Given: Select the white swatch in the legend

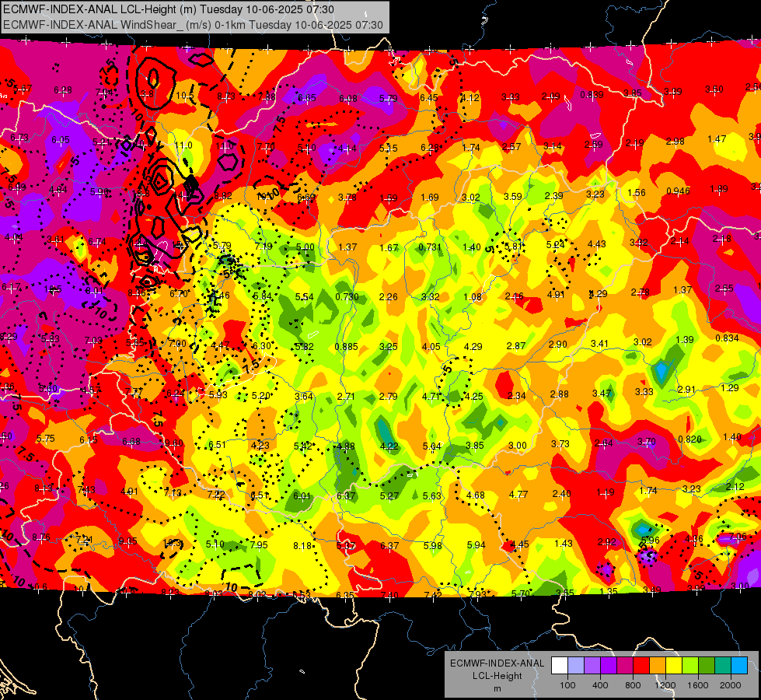Looking at the screenshot, I should click(x=560, y=666).
